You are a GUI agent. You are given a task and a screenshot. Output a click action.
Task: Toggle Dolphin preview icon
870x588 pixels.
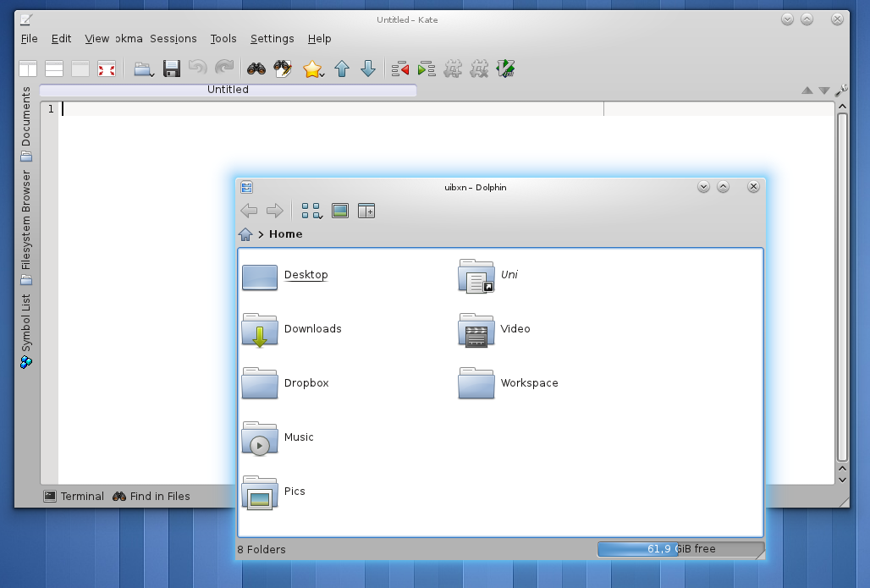(x=340, y=211)
